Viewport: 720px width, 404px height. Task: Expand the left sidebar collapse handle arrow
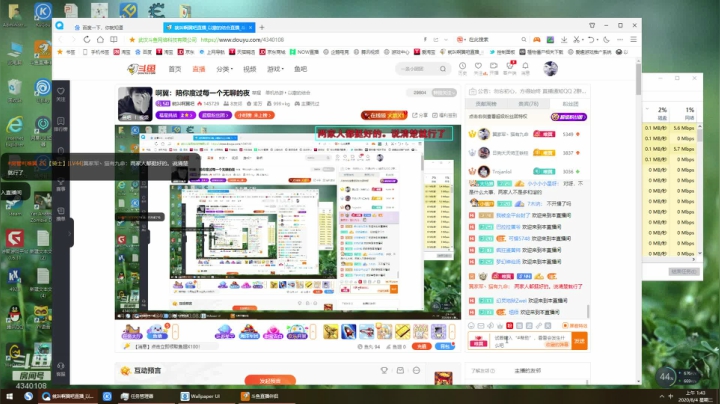70,233
